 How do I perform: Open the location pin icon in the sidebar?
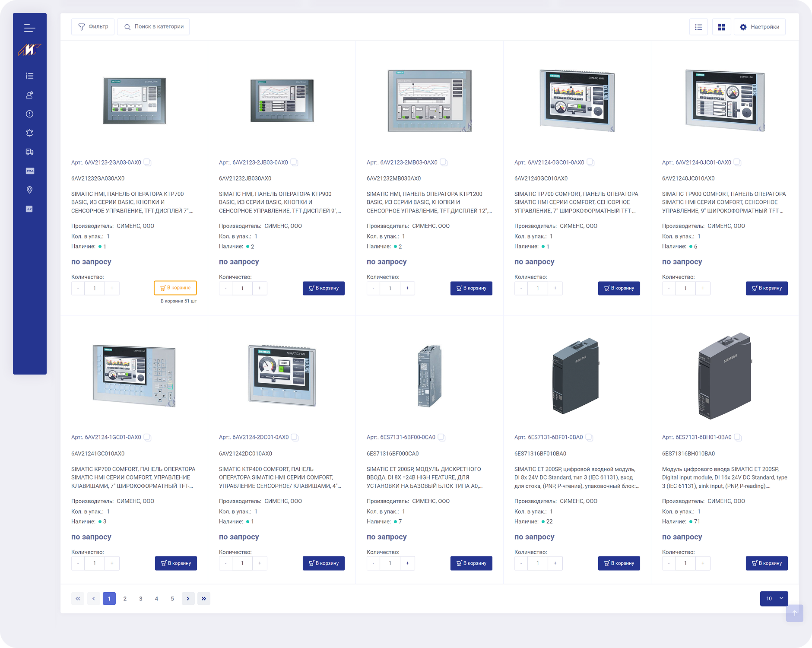click(29, 190)
